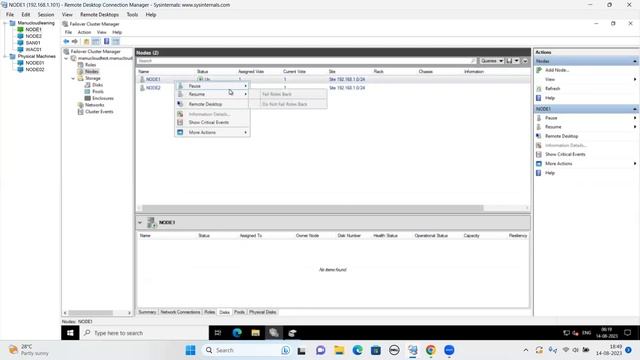Click remote Windows Start button
Image resolution: width=640 pixels, height=360 pixels.
tap(70, 333)
